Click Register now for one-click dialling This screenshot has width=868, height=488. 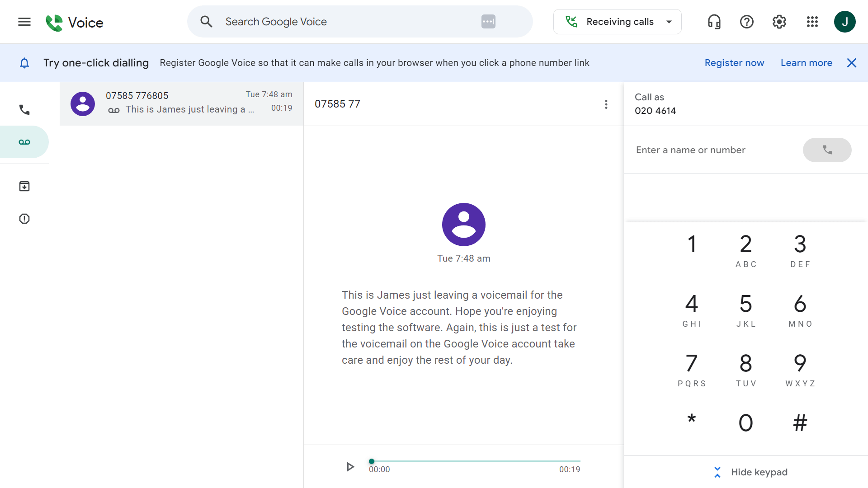pyautogui.click(x=734, y=63)
